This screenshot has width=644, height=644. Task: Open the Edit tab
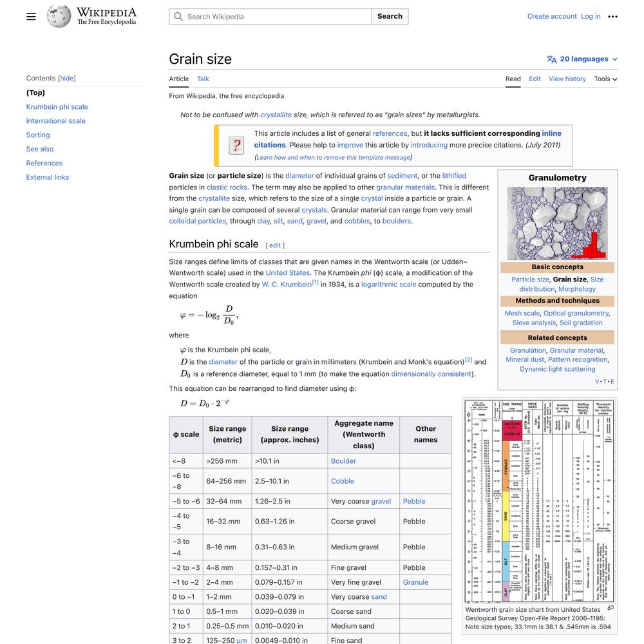535,79
